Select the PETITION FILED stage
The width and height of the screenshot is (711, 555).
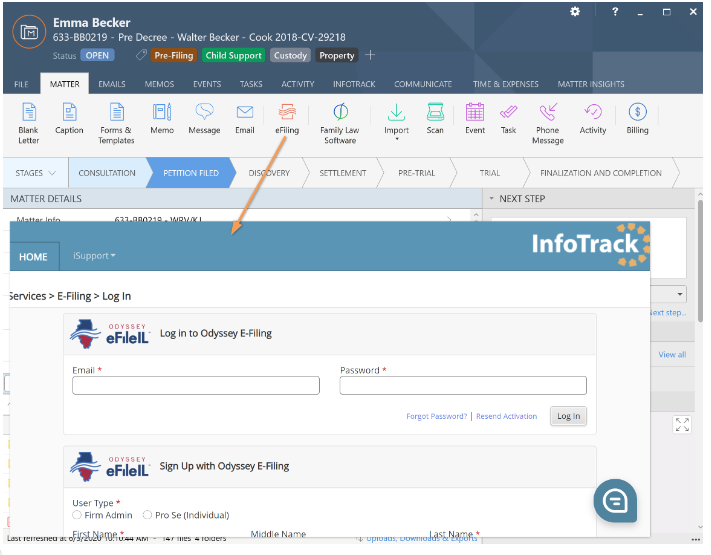pos(191,173)
